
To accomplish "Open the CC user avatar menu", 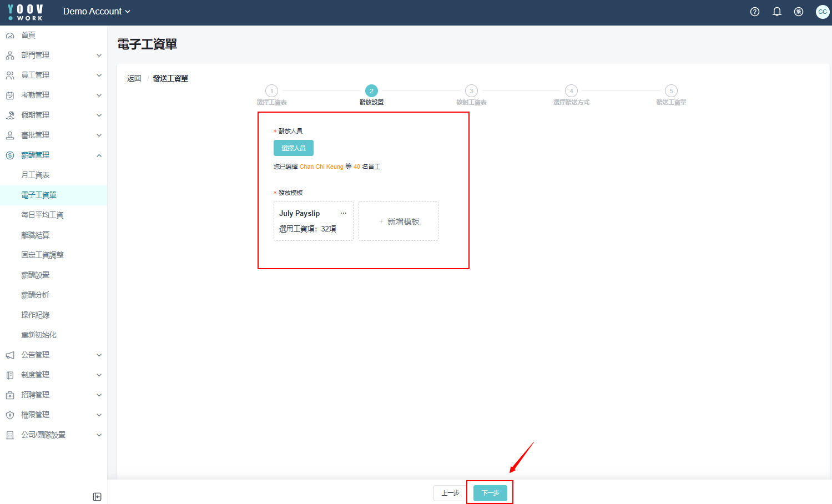I will (x=822, y=12).
